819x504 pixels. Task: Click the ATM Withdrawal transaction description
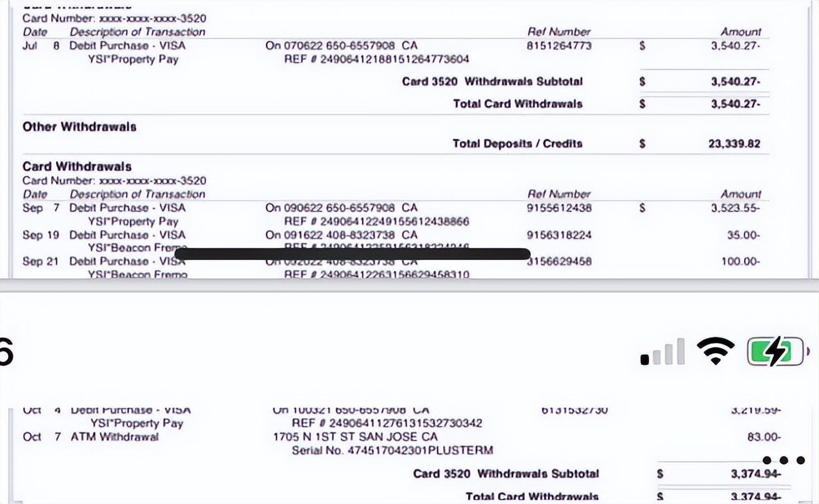[115, 437]
